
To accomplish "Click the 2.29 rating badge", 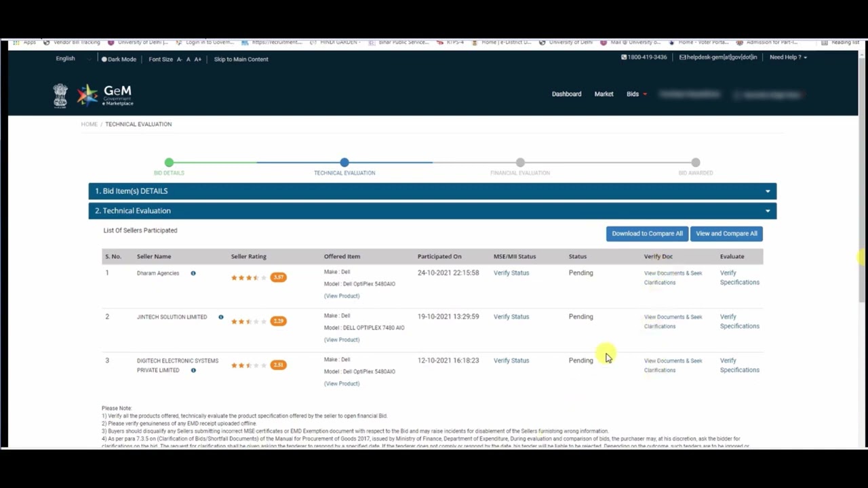I will coord(279,321).
